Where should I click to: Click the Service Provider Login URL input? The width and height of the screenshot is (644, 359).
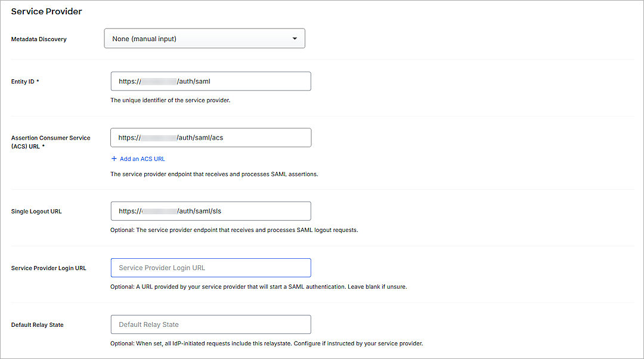point(210,268)
